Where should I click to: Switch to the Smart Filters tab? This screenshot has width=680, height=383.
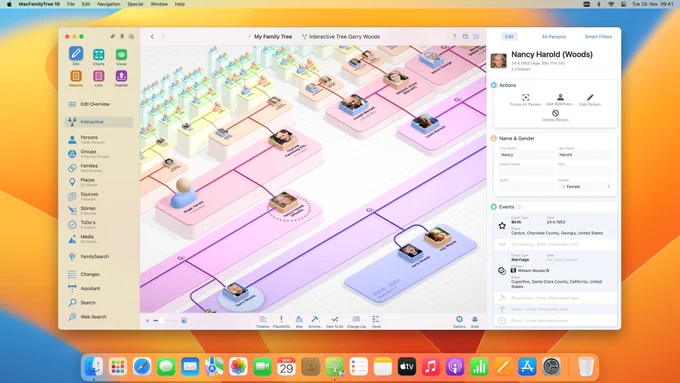click(598, 37)
